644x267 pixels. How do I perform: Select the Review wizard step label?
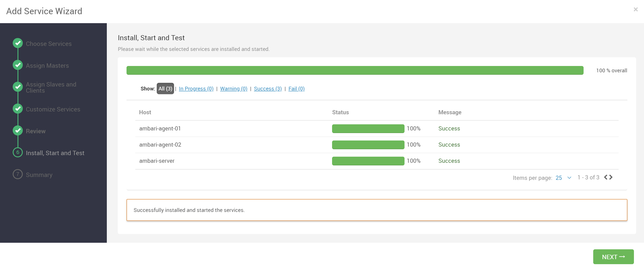(x=36, y=131)
